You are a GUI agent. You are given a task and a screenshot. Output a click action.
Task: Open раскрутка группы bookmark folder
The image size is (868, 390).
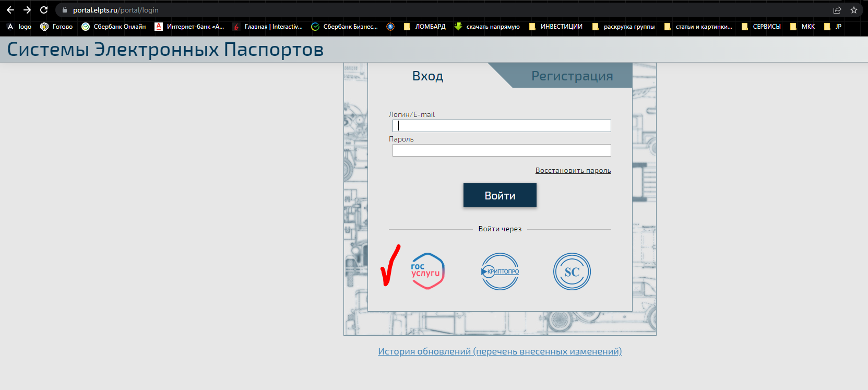coord(623,27)
